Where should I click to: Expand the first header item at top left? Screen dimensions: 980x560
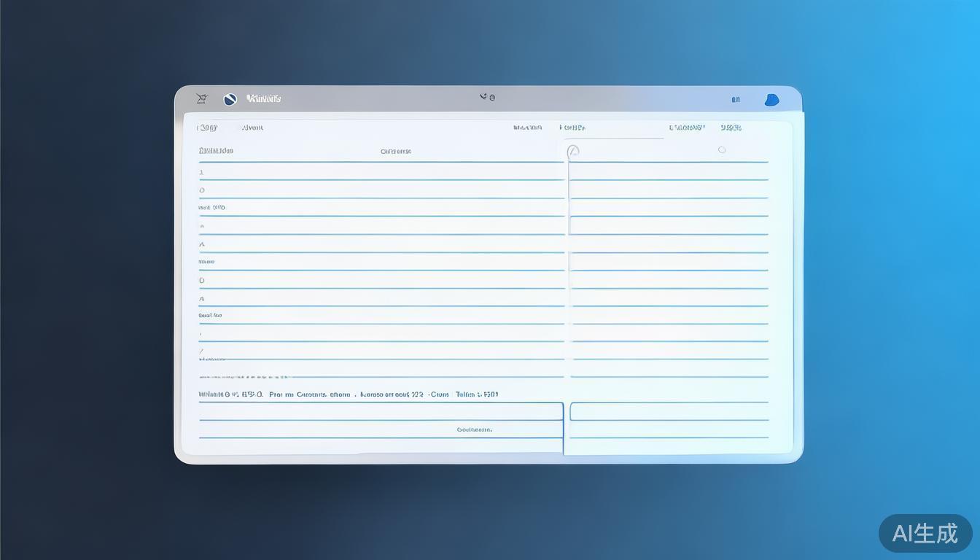tap(207, 128)
